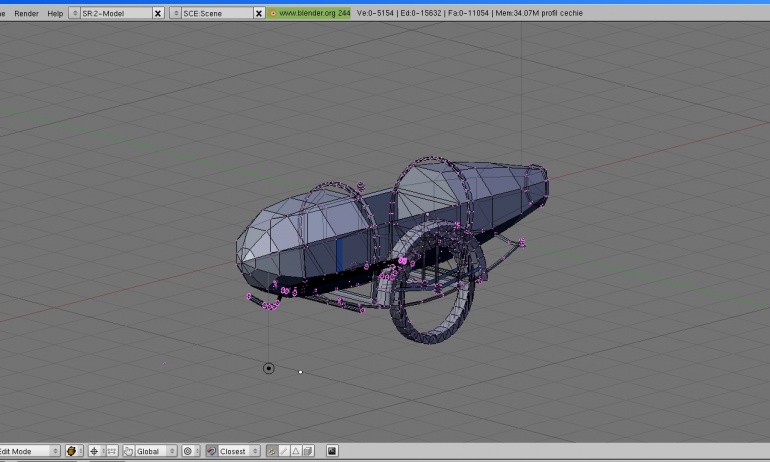Toggle move object centers only button
Screen dimensions: 770x462
click(x=112, y=451)
